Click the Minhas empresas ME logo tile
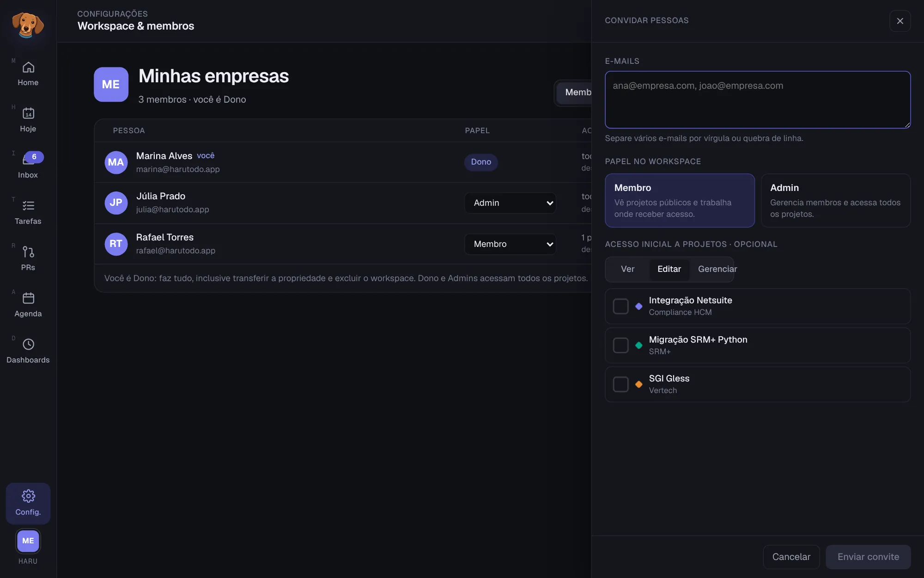This screenshot has height=578, width=924. click(x=111, y=84)
